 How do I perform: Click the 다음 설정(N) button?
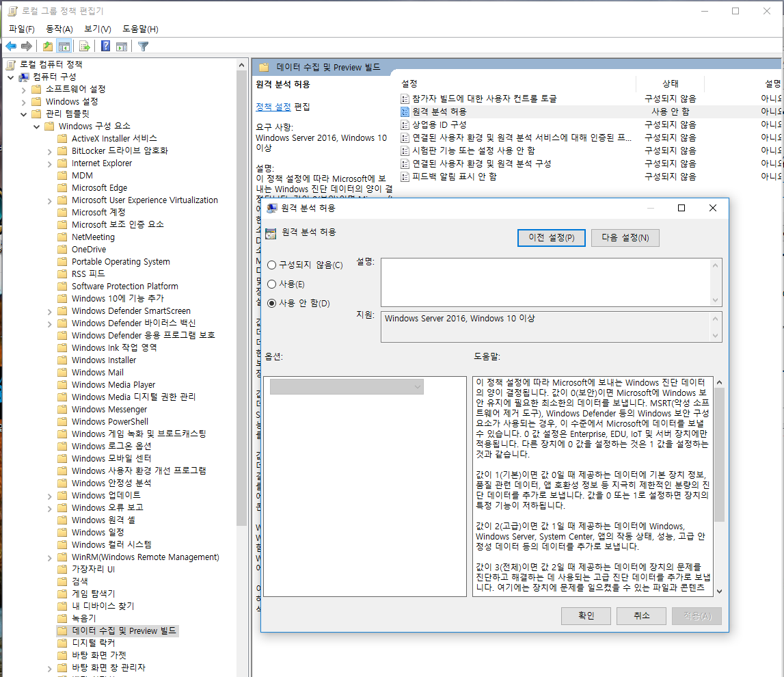click(x=625, y=237)
